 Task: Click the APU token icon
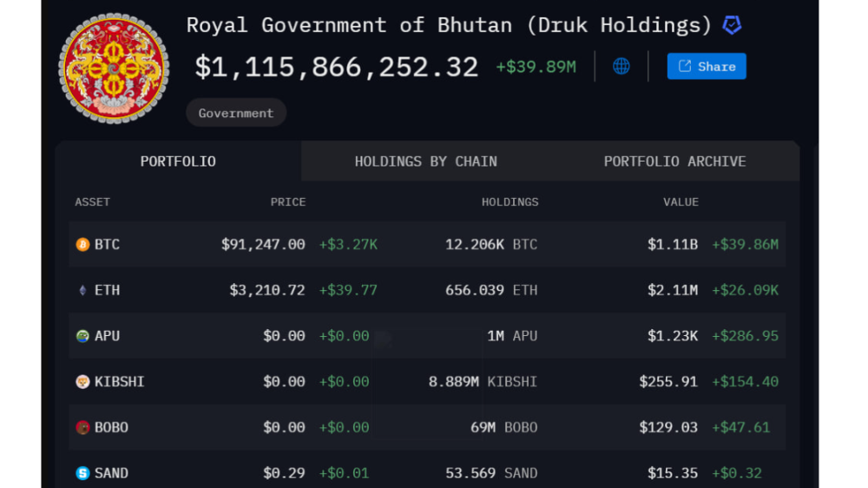point(82,336)
